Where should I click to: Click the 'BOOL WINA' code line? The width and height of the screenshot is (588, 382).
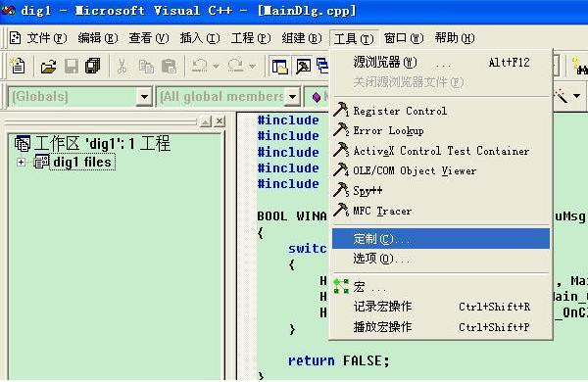[292, 216]
